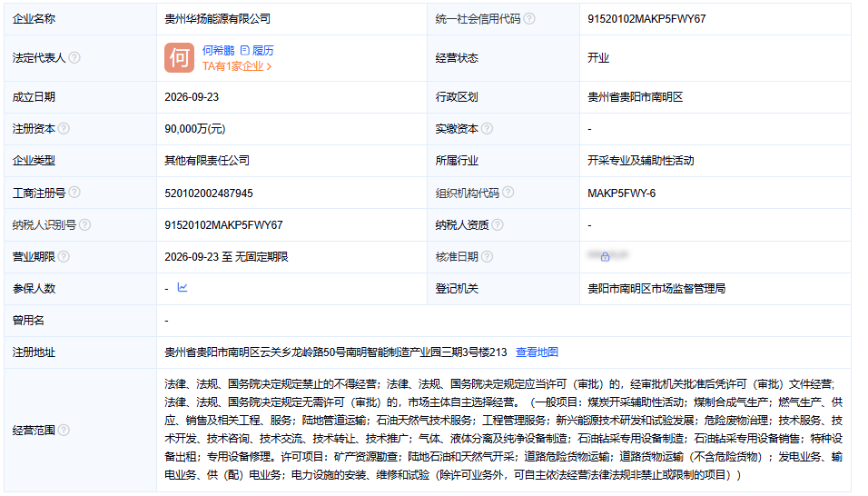Open 何希鹏 profile link
Screen dimensions: 868x496
point(218,50)
